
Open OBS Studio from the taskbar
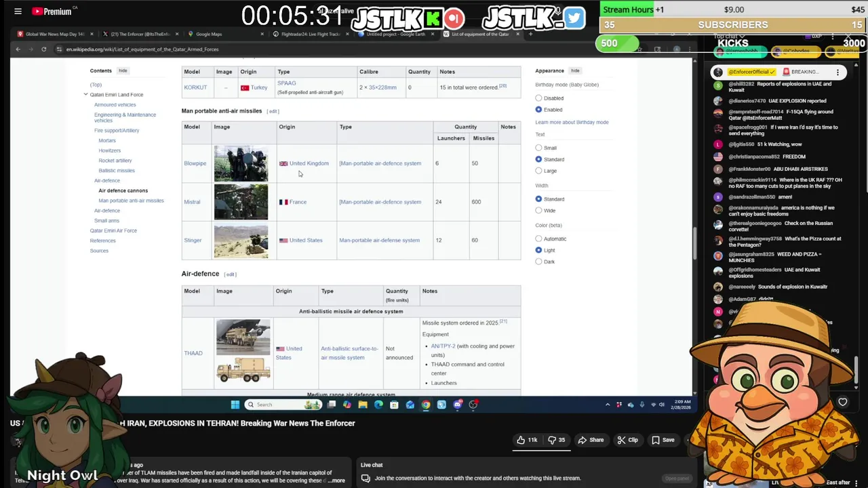(473, 405)
